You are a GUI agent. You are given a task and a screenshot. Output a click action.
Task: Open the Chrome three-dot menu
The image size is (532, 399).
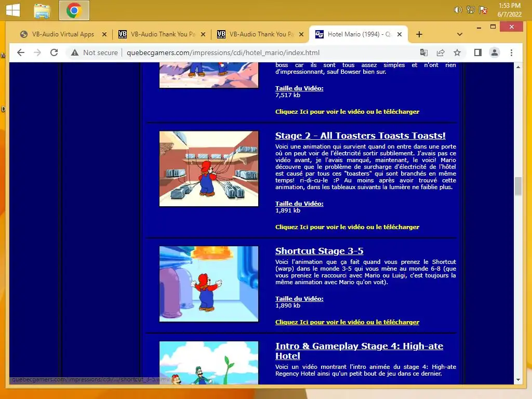511,52
